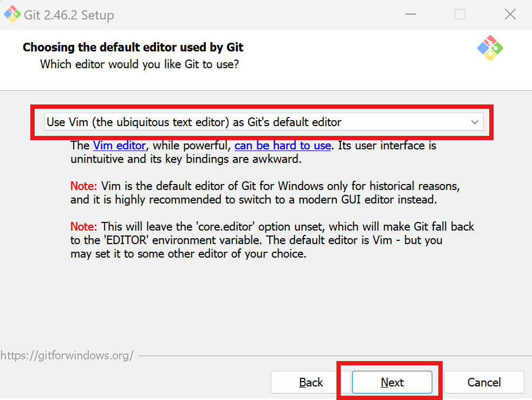
Task: Click the 'Git 2.46.2 Setup' title text
Action: click(x=69, y=15)
